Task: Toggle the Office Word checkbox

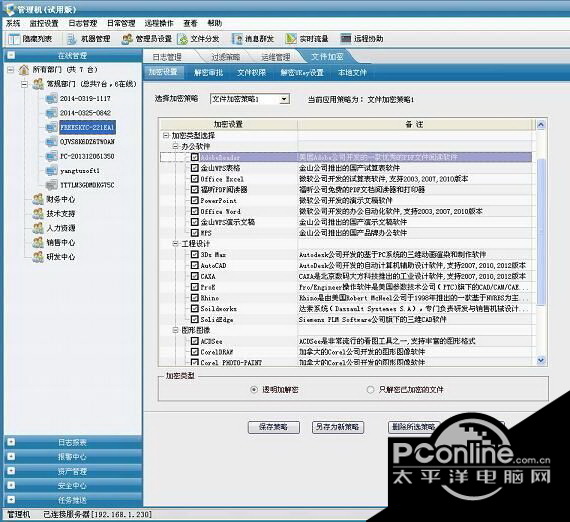Action: (x=195, y=211)
